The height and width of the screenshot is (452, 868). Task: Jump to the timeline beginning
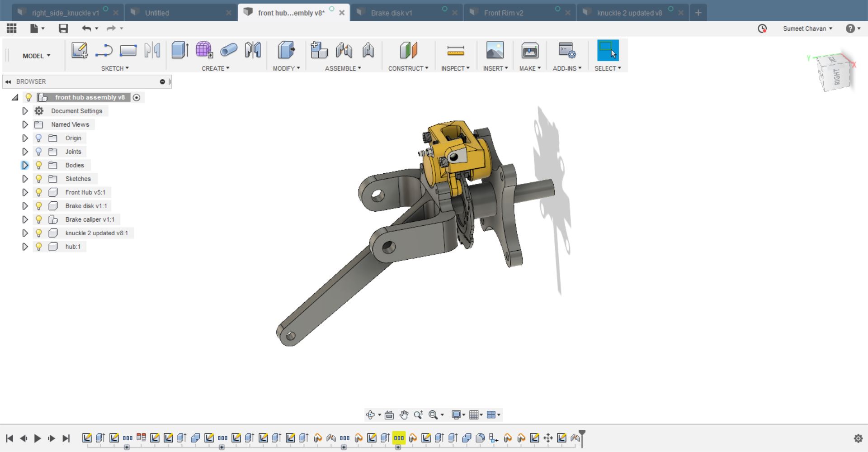tap(9, 438)
